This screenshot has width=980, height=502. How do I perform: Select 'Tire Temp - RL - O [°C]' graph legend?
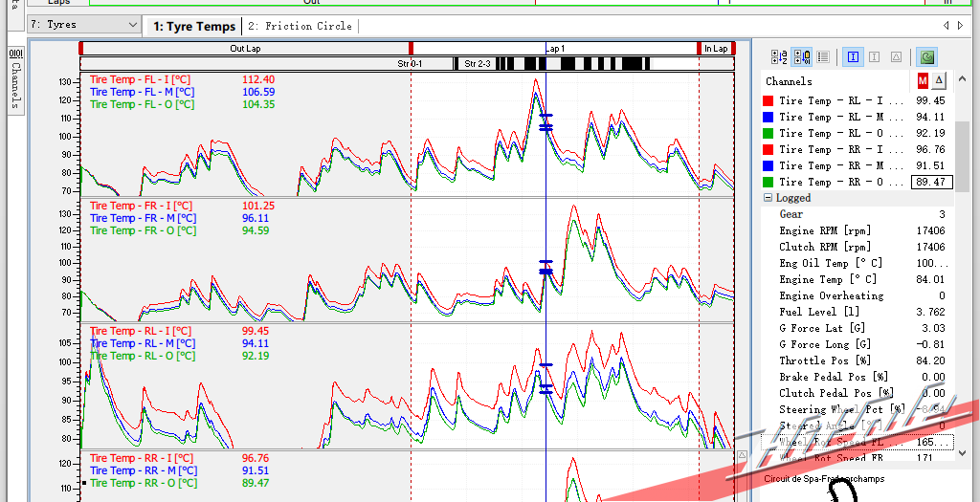[x=143, y=356]
